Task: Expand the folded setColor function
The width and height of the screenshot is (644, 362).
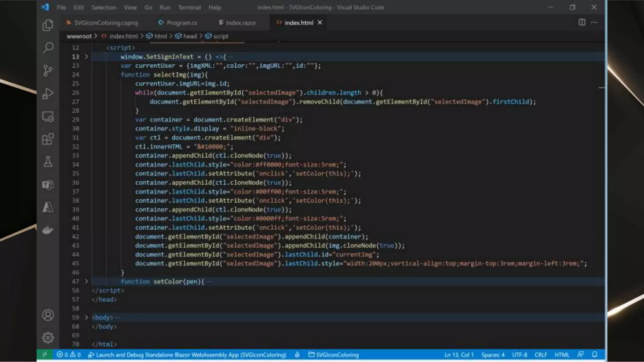Action: (x=86, y=282)
